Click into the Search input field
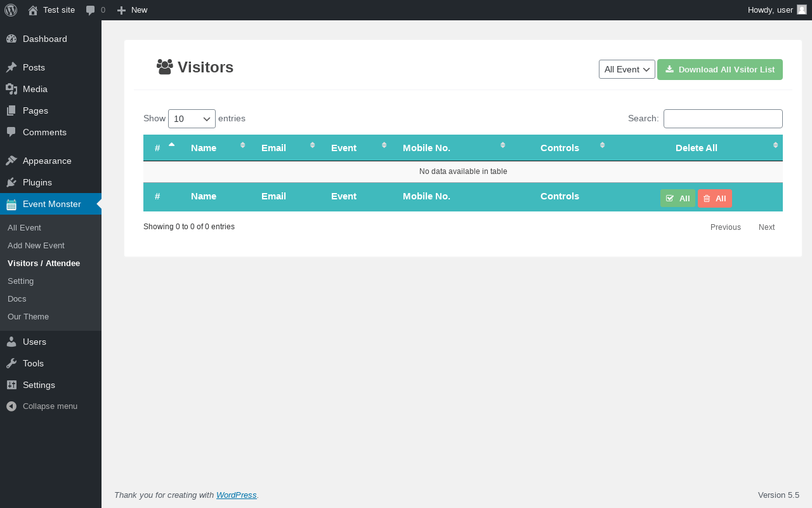Screen dimensions: 812x508 point(723,119)
